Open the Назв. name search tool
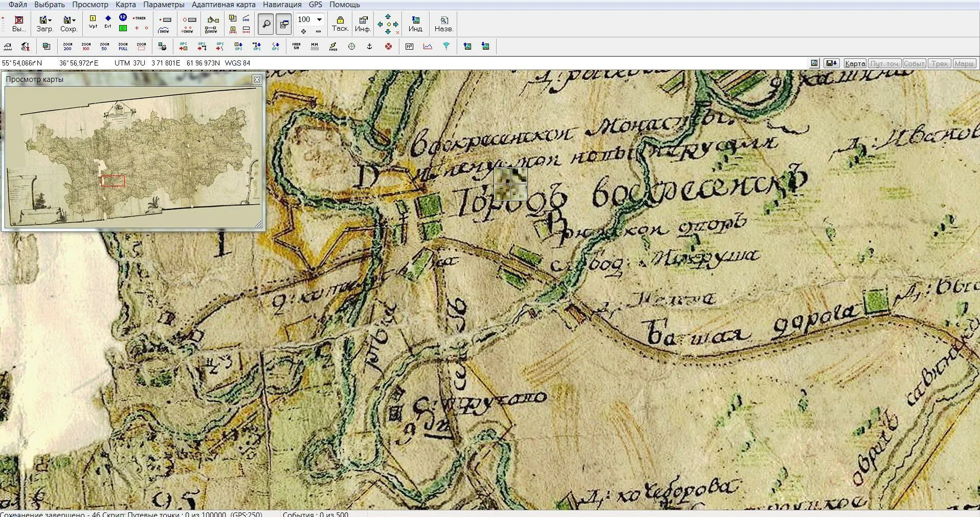The height and width of the screenshot is (517, 980). [443, 24]
